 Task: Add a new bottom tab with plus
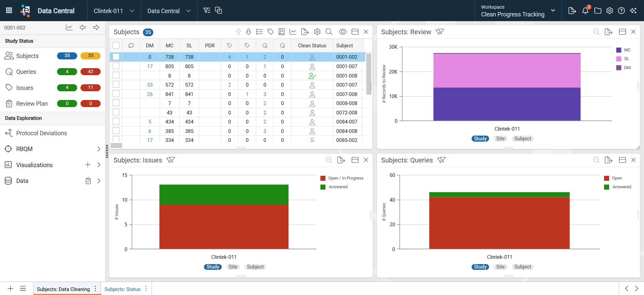[10, 288]
